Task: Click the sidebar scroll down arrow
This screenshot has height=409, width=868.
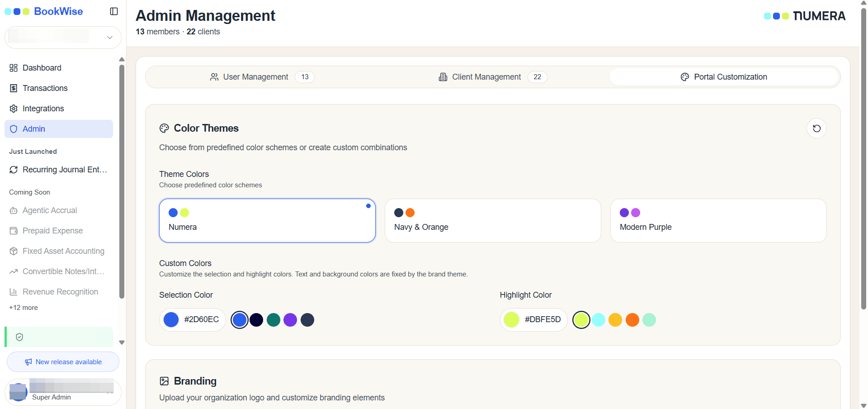Action: coord(122,342)
